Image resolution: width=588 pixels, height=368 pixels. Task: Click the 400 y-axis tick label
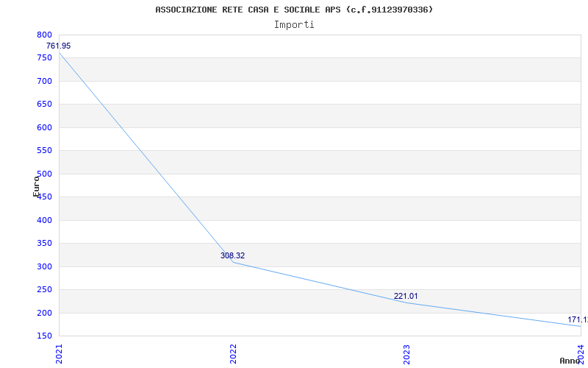[x=44, y=220]
